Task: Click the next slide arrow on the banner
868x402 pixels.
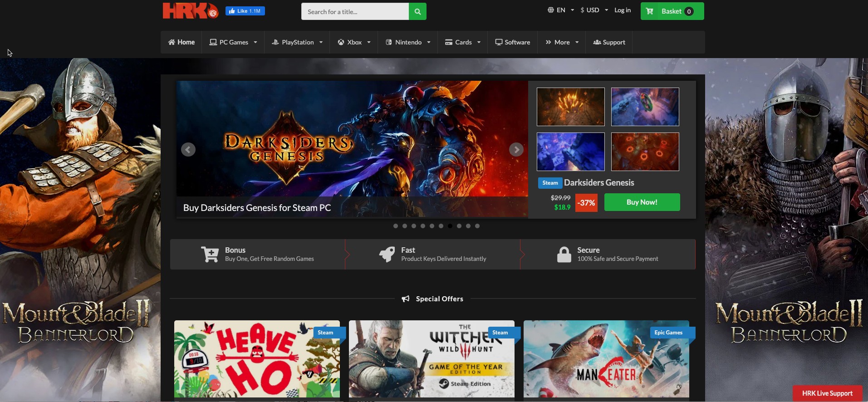Action: (516, 150)
